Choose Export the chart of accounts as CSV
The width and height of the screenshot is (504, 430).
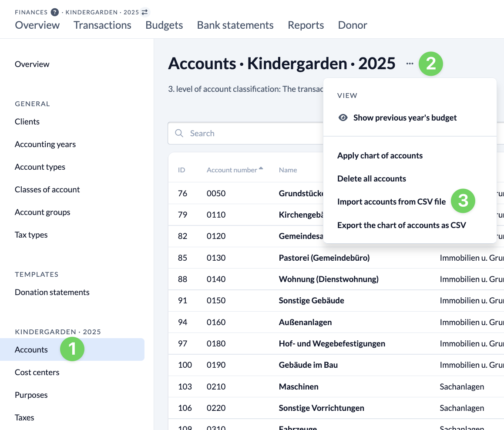click(x=401, y=225)
